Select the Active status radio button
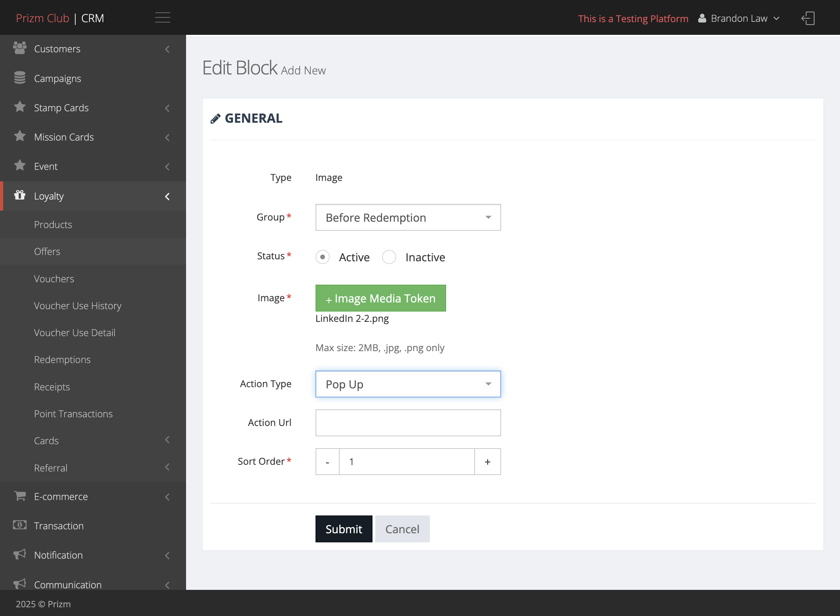 pos(323,257)
